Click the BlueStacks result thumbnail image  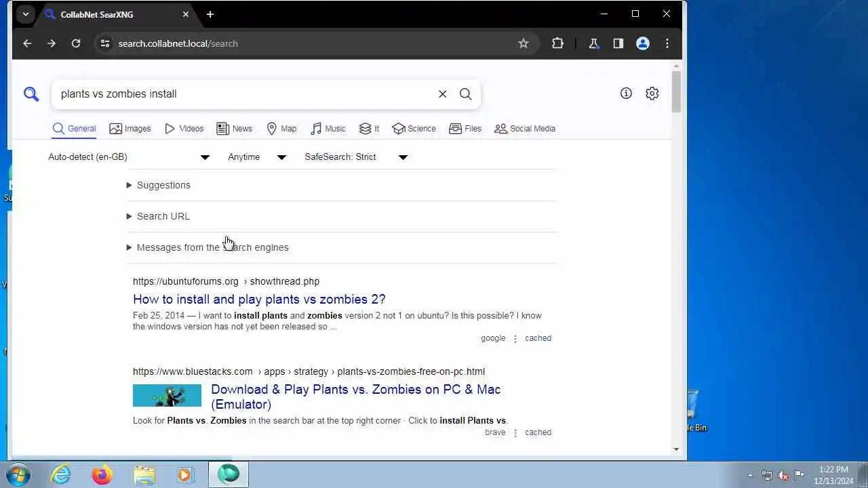167,395
